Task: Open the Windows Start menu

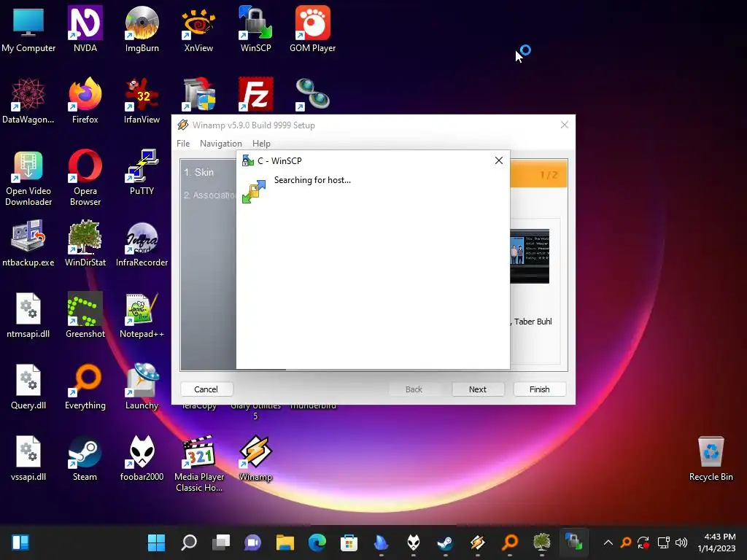Action: pos(156,542)
